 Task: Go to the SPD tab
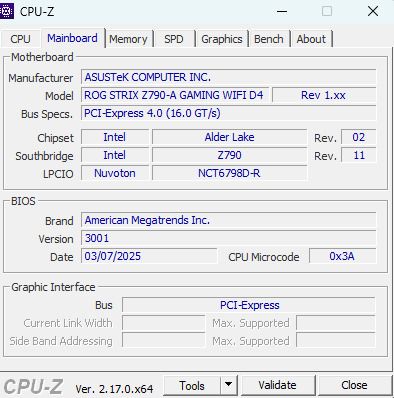[174, 39]
